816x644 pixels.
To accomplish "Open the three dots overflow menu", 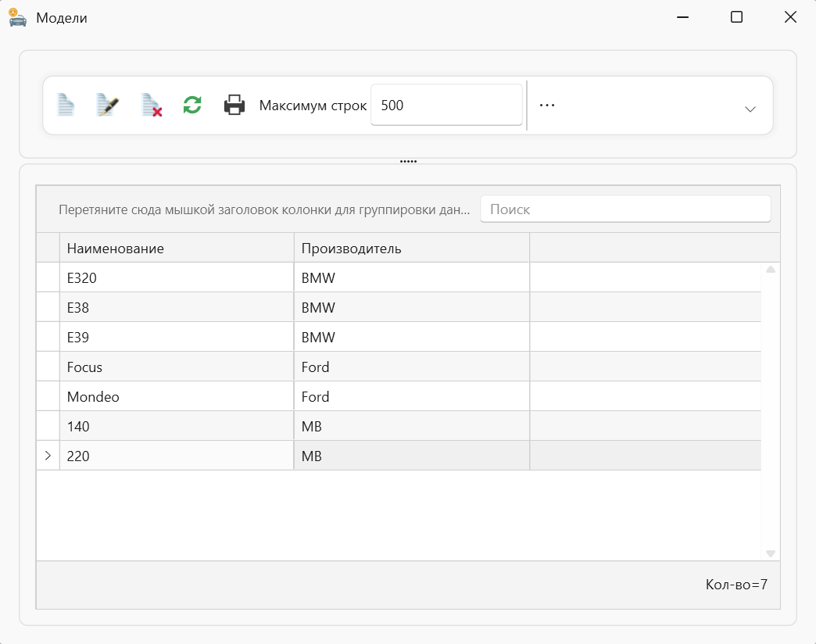I will [547, 105].
